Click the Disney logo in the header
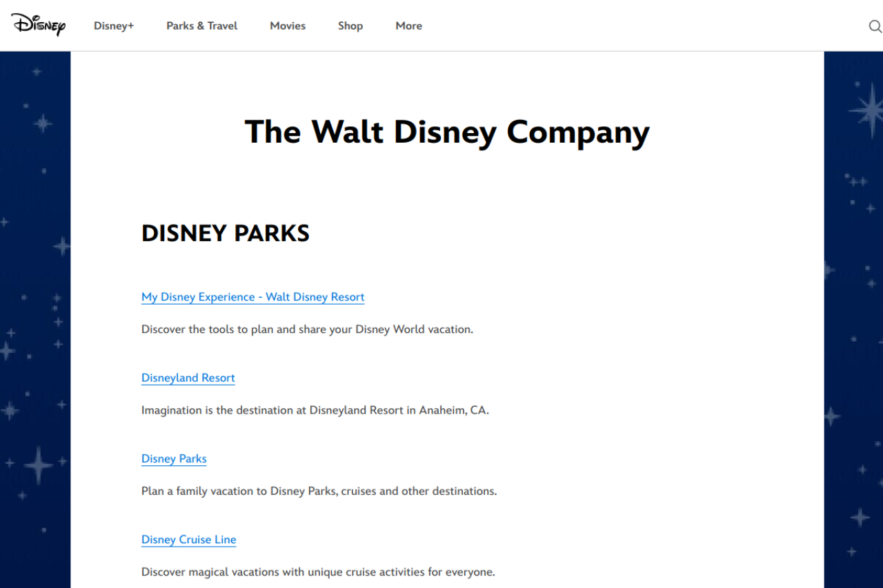The width and height of the screenshot is (883, 588). [x=39, y=25]
